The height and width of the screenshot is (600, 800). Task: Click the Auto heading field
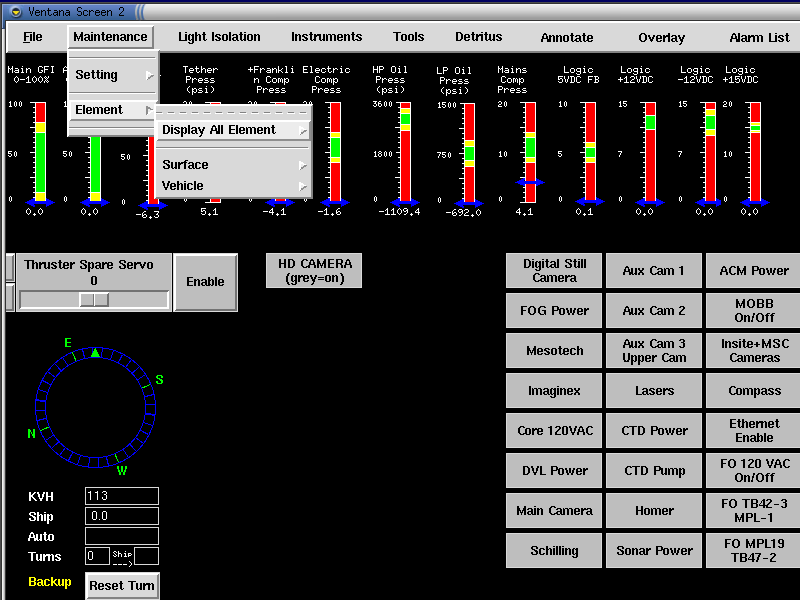[121, 536]
